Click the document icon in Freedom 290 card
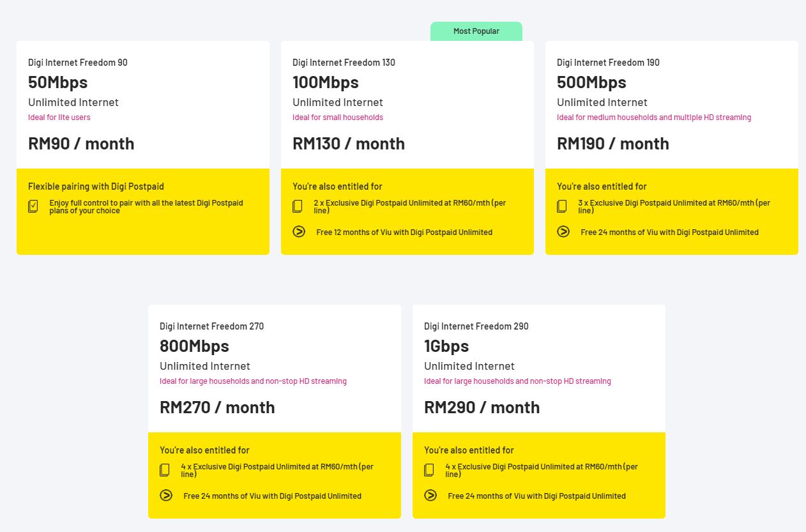Viewport: 806px width, 532px height. pos(429,470)
